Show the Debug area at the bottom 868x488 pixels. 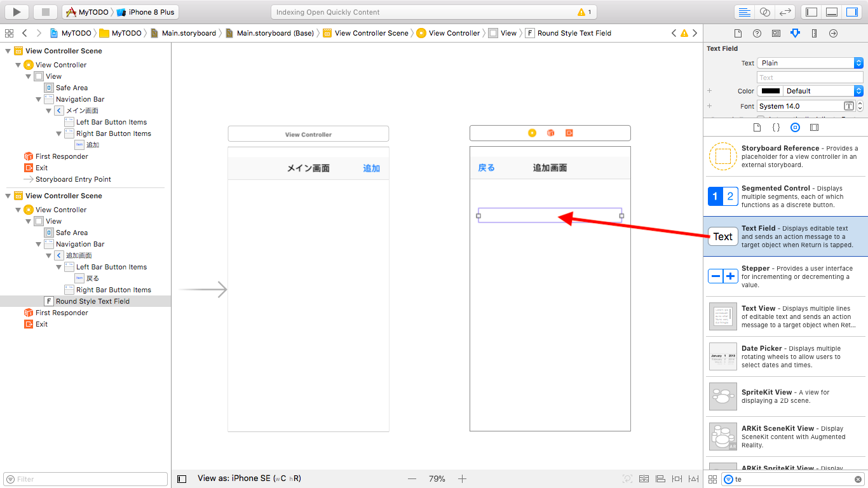[831, 11]
